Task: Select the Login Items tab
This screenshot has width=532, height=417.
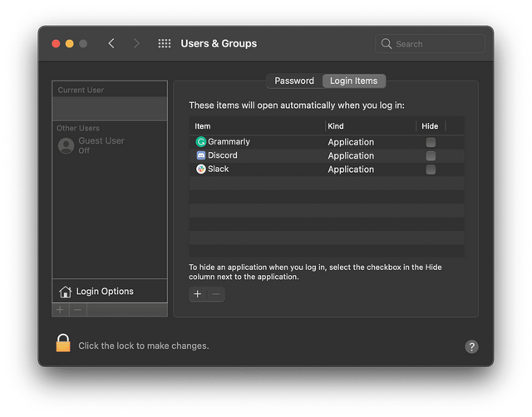Action: point(353,81)
